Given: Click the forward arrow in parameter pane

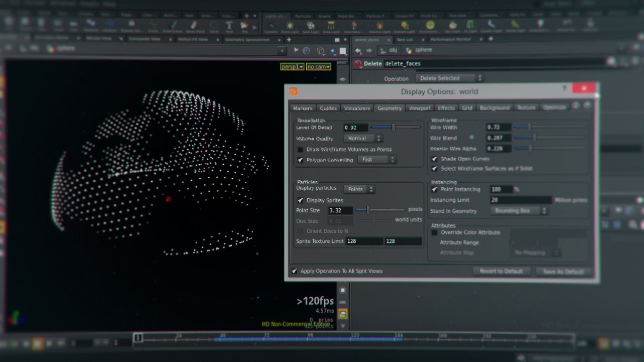Looking at the screenshot, I should (x=369, y=50).
